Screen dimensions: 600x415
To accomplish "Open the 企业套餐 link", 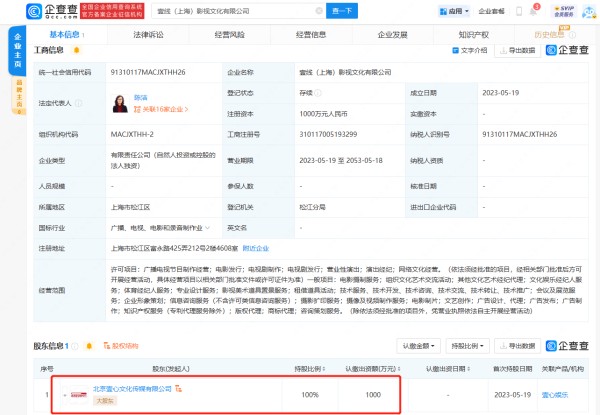I will [491, 11].
